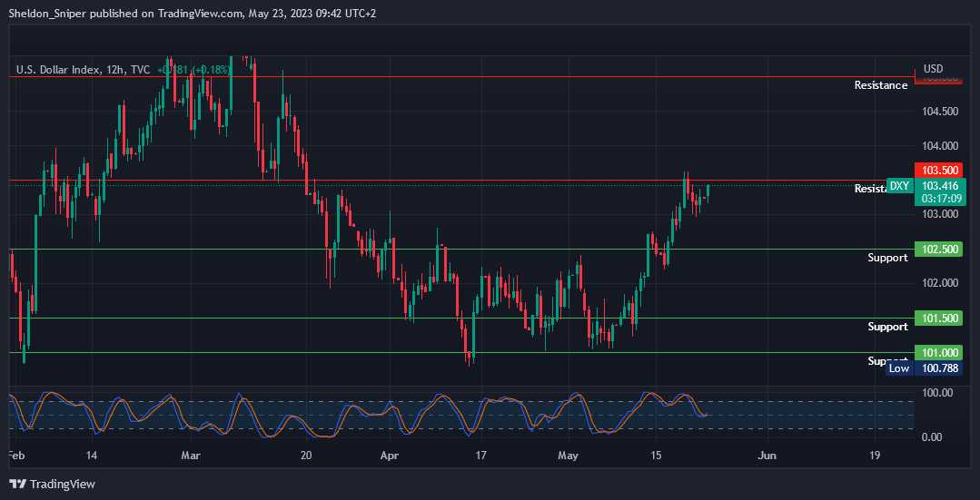Click the Mar date on time axis
The image size is (980, 500).
[x=190, y=455]
